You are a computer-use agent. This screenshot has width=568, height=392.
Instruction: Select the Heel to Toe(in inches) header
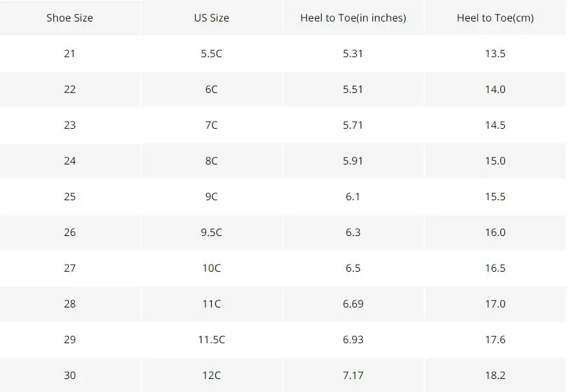(353, 18)
